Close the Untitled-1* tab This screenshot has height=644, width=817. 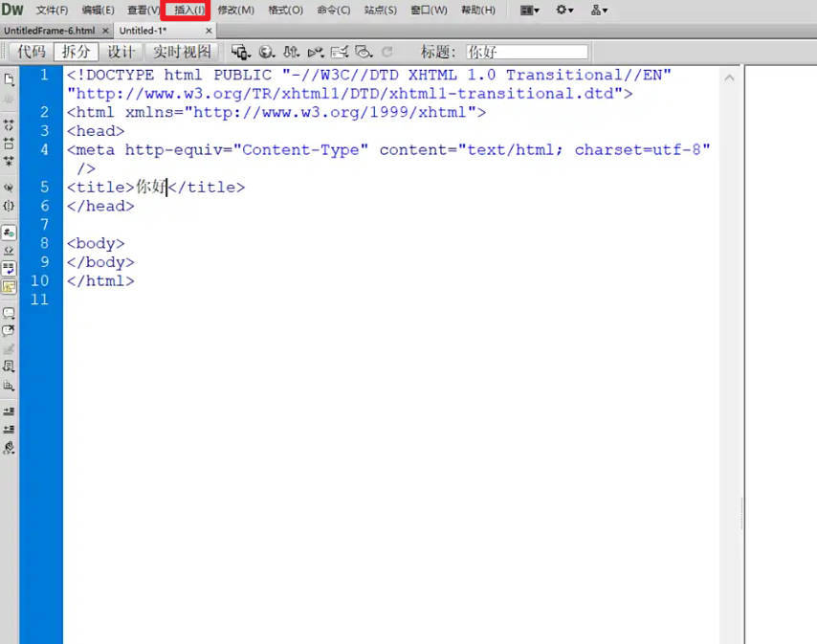click(209, 31)
